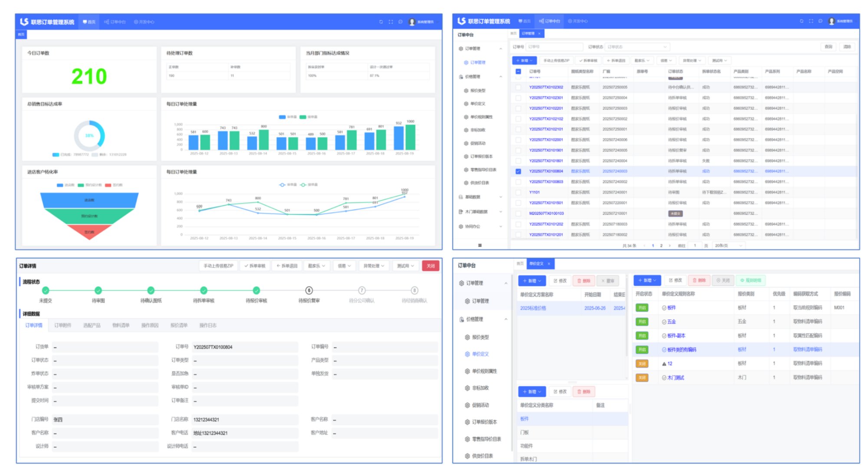Viewport: 868px width, 472px height.
Task: Check the box for order Y202507TX0102302
Action: coord(518,87)
